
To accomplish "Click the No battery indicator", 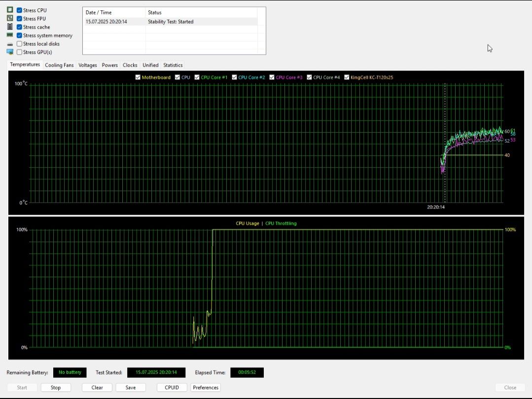I will [70, 372].
